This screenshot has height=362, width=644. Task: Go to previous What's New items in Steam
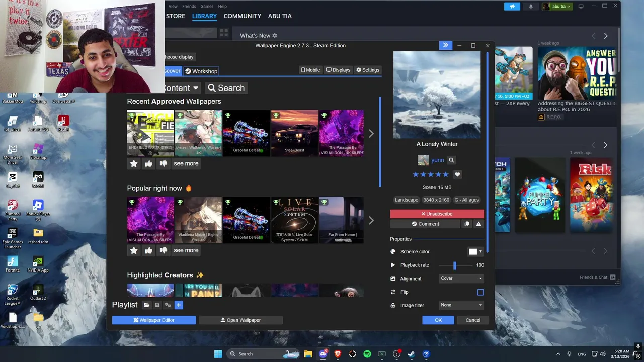click(x=593, y=36)
